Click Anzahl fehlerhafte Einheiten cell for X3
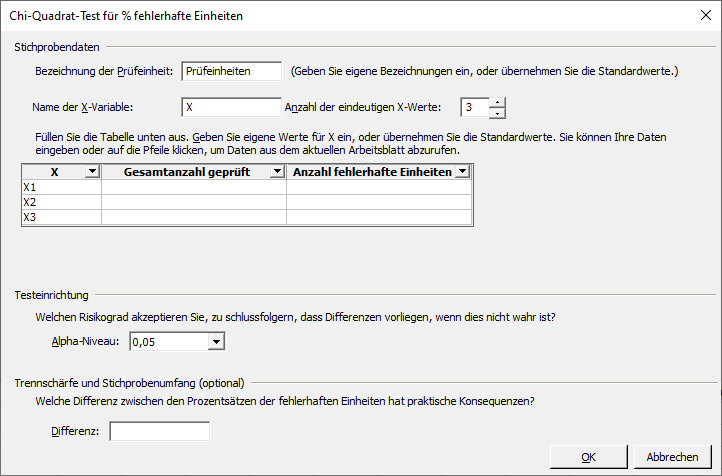 (x=379, y=217)
